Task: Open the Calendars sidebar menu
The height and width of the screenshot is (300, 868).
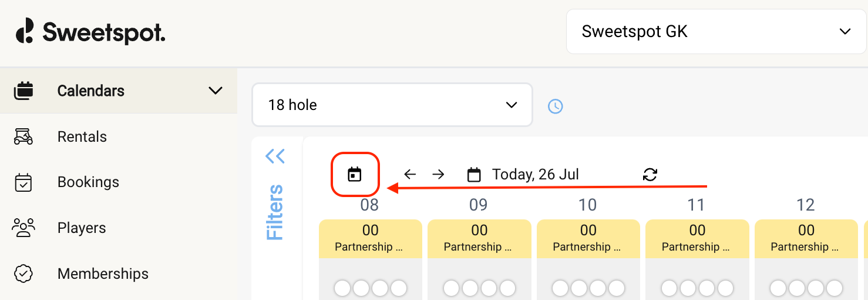Action: pyautogui.click(x=119, y=91)
